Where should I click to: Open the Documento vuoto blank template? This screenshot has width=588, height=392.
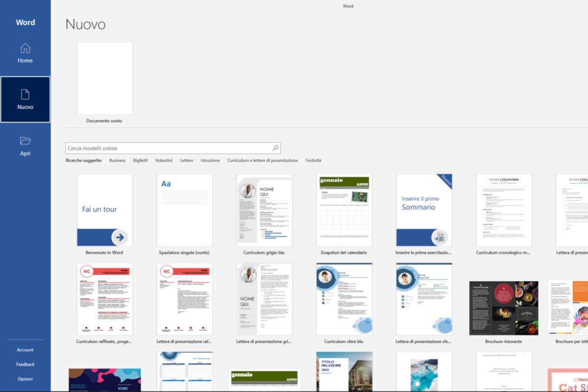pyautogui.click(x=105, y=78)
